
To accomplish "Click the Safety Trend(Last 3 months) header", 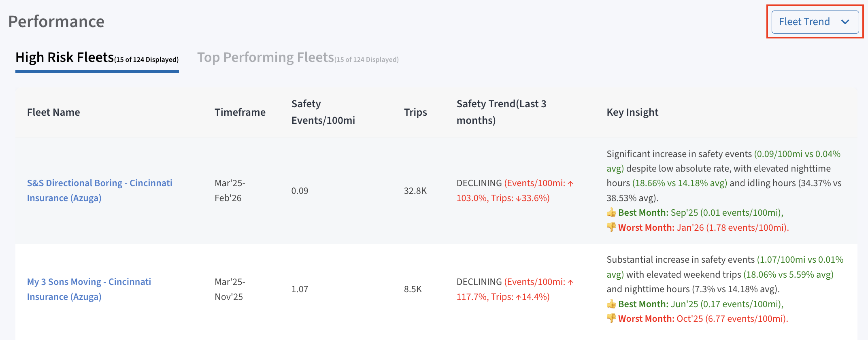I will (501, 112).
